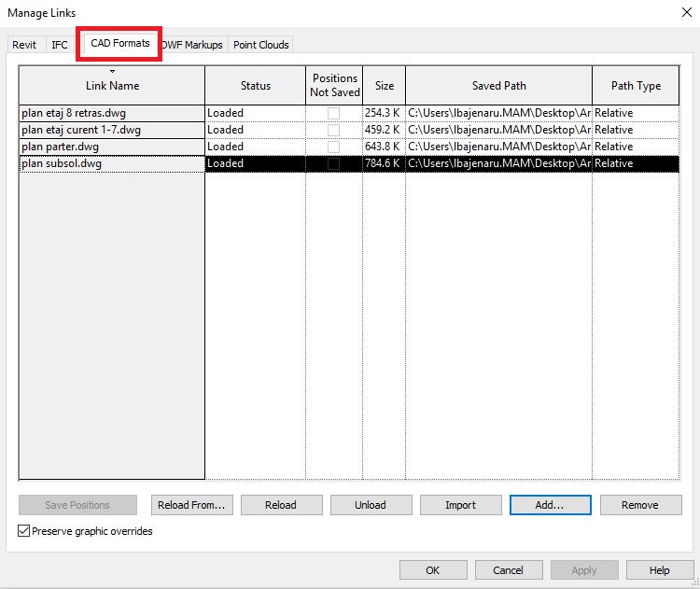Click the Save Positions button

point(77,505)
